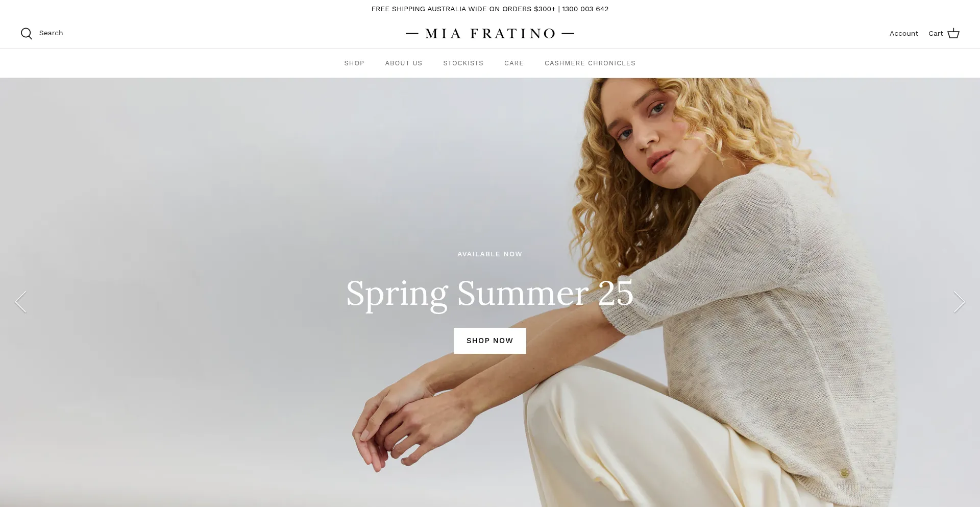Click the SHOP NOW button
Viewport: 980px width, 507px height.
point(490,341)
